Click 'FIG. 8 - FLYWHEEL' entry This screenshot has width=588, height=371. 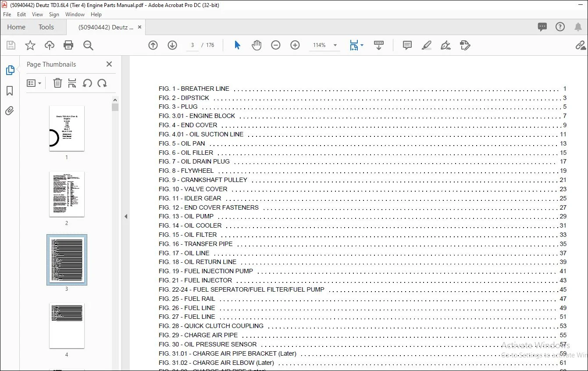pyautogui.click(x=363, y=171)
